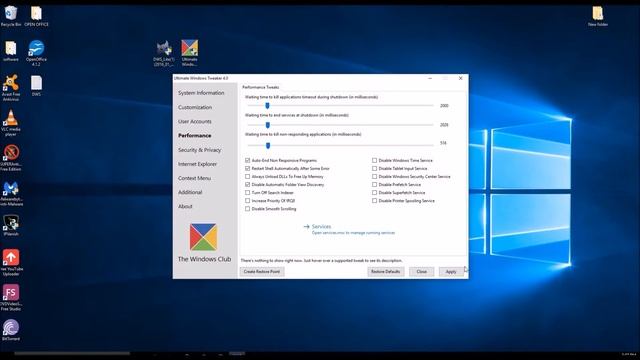
Task: Enable Disable Smooth Scrolling checkbox
Action: coord(247,209)
